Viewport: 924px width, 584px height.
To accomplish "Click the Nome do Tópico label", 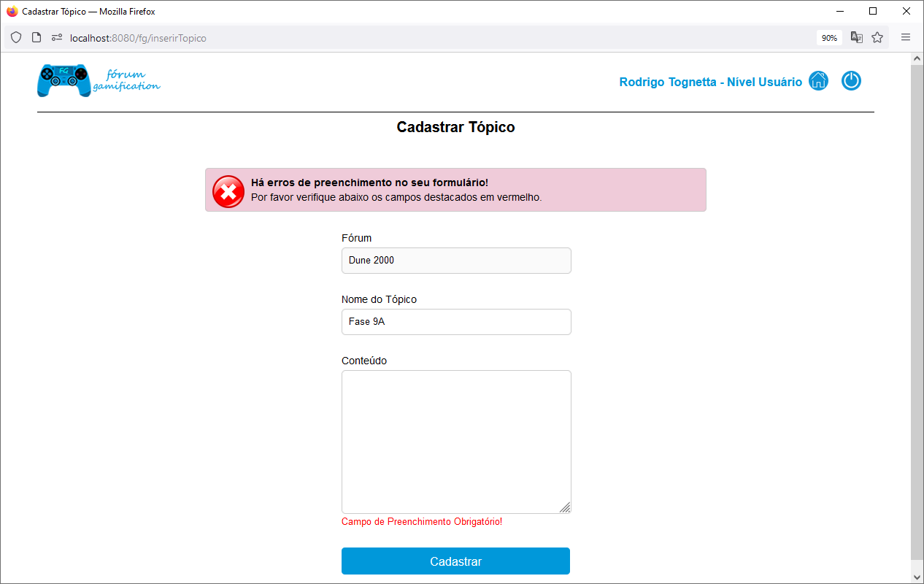I will [379, 299].
